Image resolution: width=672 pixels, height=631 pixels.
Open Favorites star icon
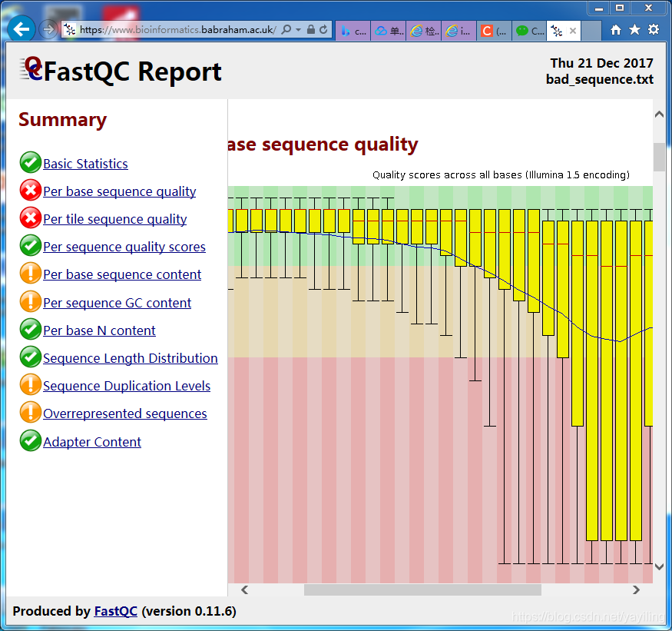click(634, 30)
